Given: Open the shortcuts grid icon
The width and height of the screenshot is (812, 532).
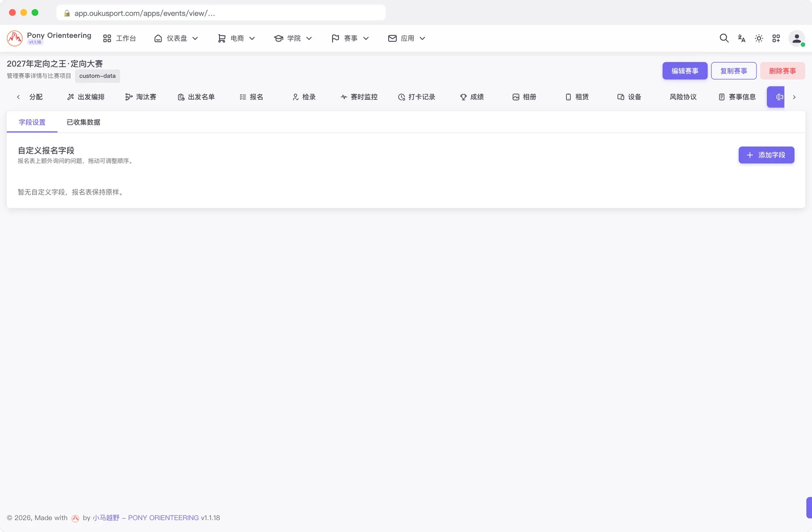Looking at the screenshot, I should tap(776, 38).
